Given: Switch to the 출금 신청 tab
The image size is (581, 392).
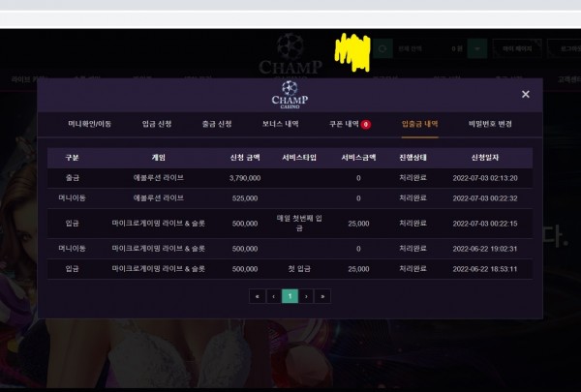Looking at the screenshot, I should point(217,125).
